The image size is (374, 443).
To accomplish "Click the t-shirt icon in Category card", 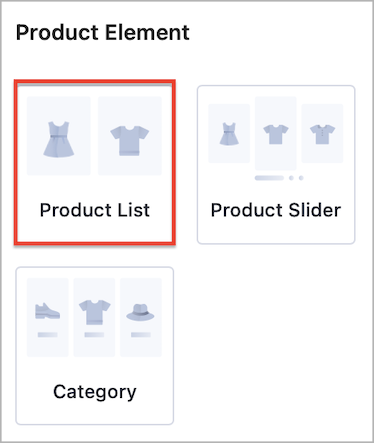I will (94, 312).
